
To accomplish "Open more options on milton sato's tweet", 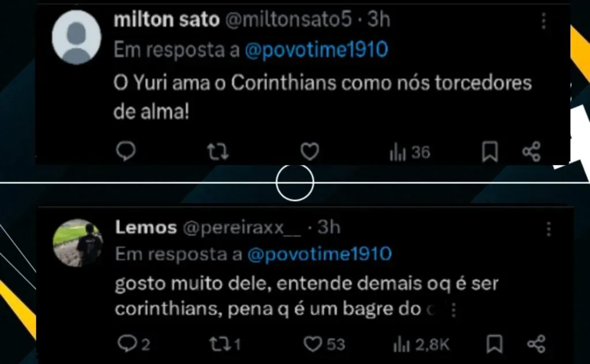I will pos(544,22).
